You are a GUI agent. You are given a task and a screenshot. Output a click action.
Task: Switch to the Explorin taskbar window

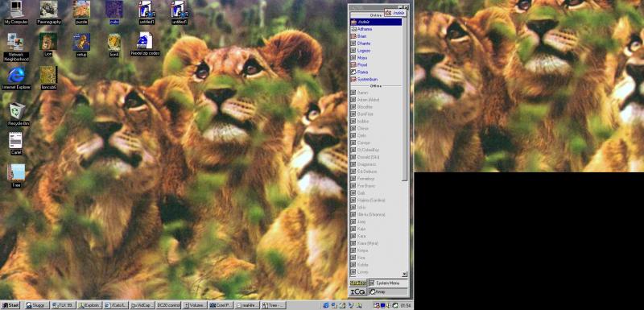(x=89, y=305)
